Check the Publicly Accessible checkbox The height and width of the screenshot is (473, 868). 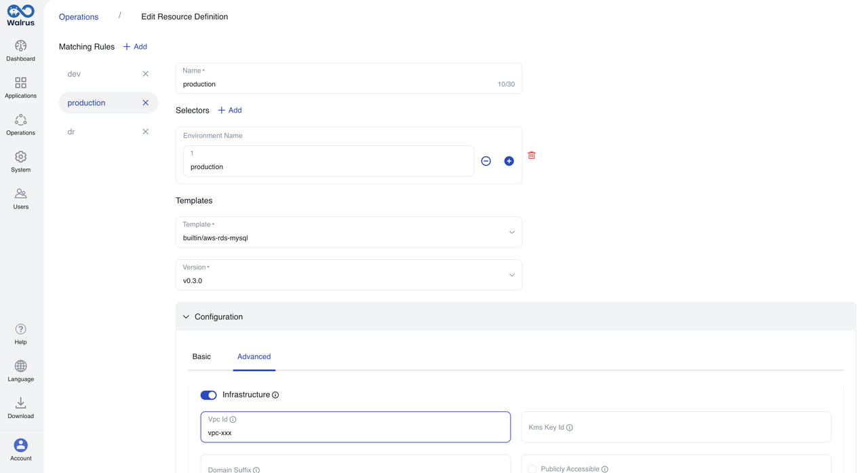click(532, 469)
